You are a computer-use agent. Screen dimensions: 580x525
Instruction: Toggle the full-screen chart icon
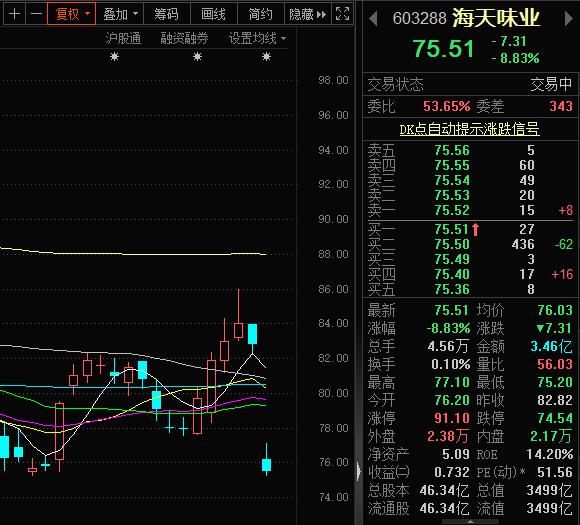[342, 14]
